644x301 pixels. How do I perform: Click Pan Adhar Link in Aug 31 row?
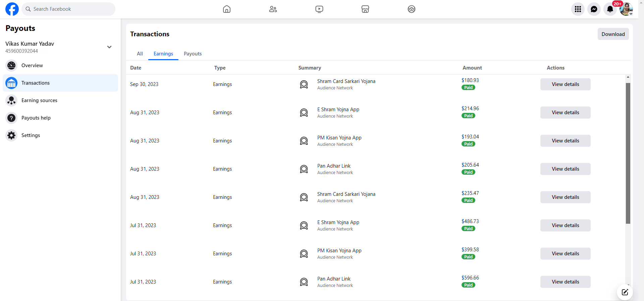coord(334,166)
